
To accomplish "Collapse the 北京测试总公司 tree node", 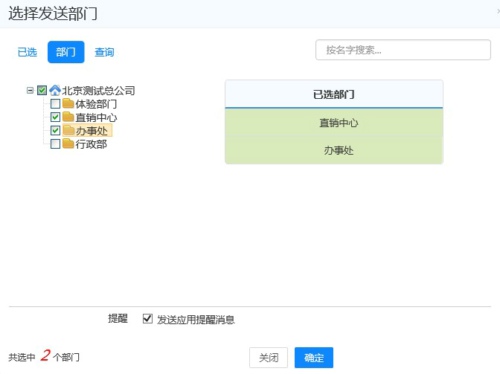I will click(x=30, y=90).
